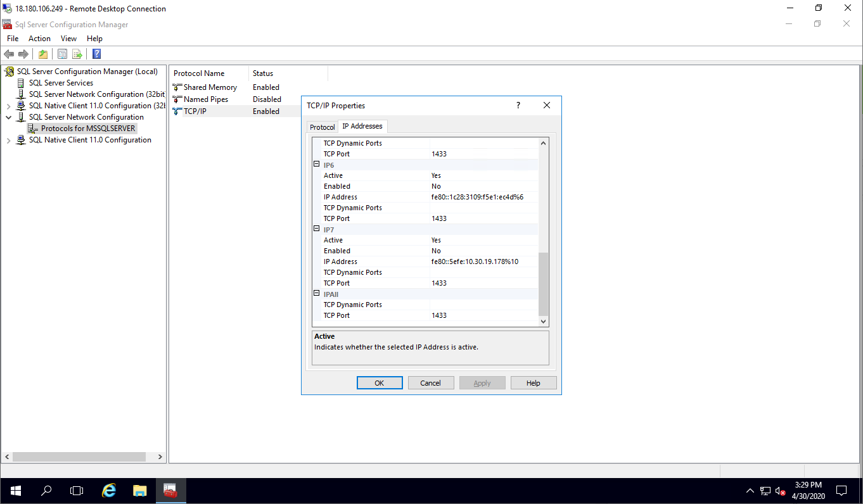This screenshot has width=863, height=504.
Task: Click the OK button
Action: [x=380, y=383]
